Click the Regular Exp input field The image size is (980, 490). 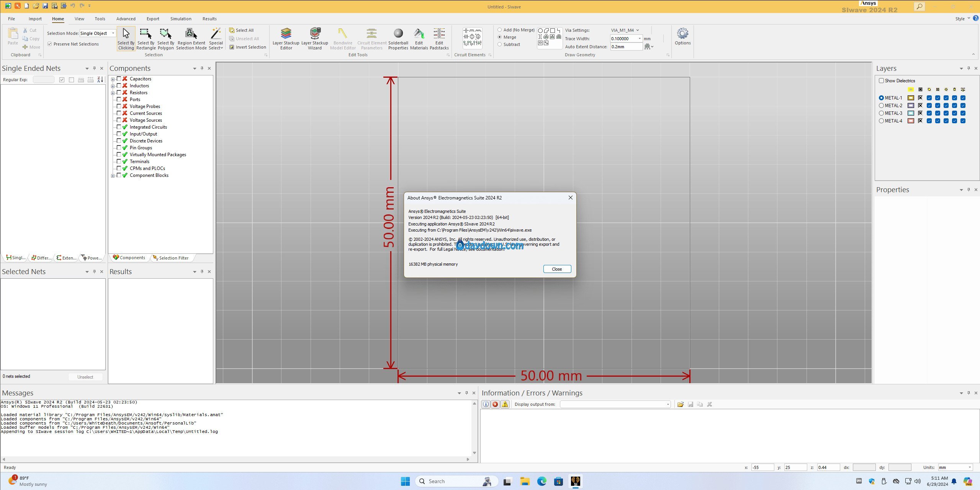(x=43, y=80)
